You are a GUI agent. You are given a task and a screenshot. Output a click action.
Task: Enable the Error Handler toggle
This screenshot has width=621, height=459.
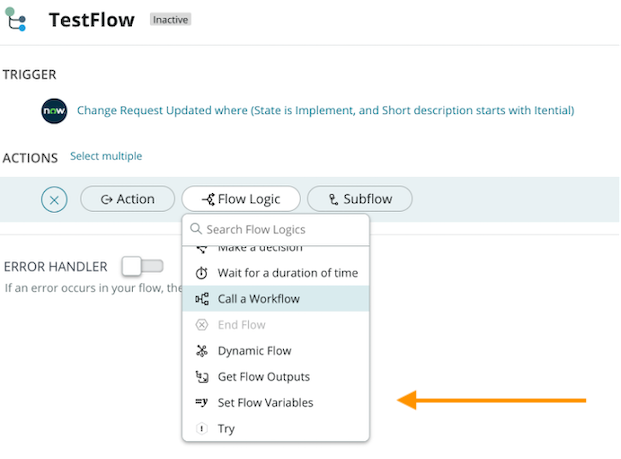point(141,266)
